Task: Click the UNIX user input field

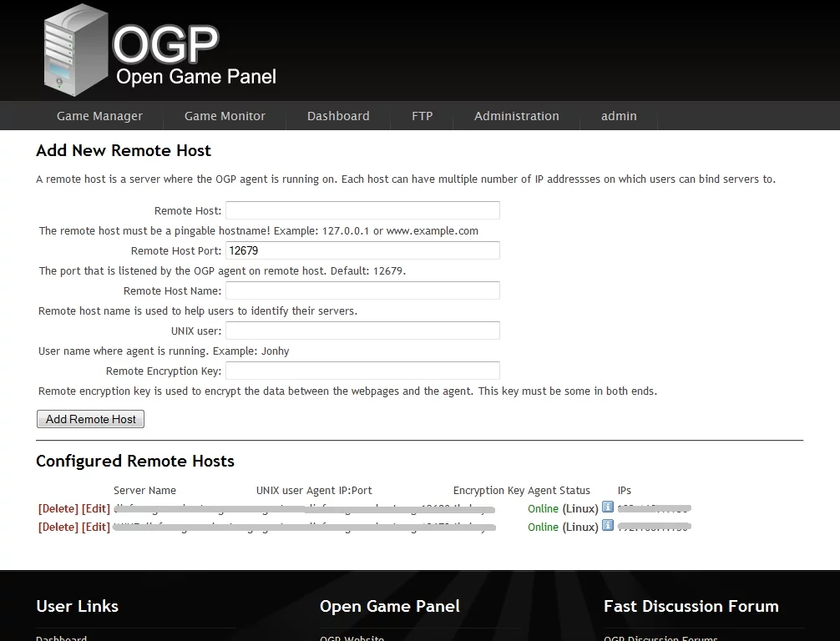Action: (362, 331)
